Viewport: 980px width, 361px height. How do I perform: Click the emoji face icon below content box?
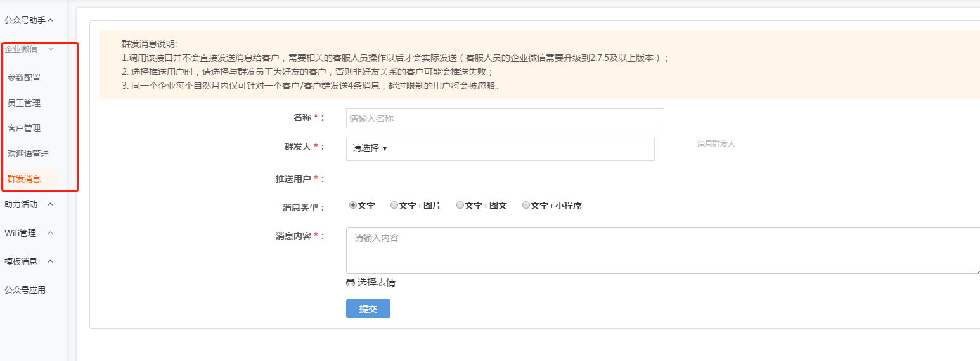(x=351, y=283)
